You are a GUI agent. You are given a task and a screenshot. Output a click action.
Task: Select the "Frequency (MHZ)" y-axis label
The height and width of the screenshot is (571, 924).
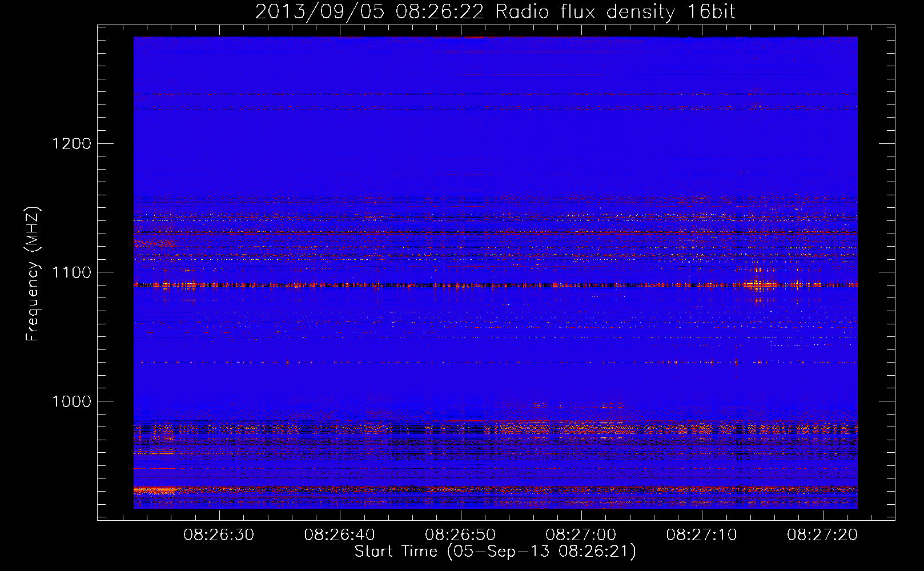tap(33, 274)
